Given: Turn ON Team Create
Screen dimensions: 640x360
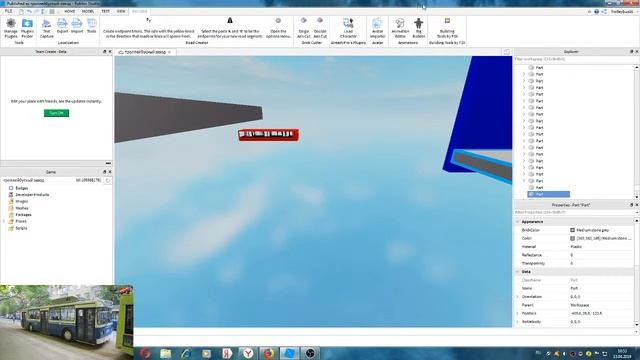Looking at the screenshot, I should [x=56, y=113].
